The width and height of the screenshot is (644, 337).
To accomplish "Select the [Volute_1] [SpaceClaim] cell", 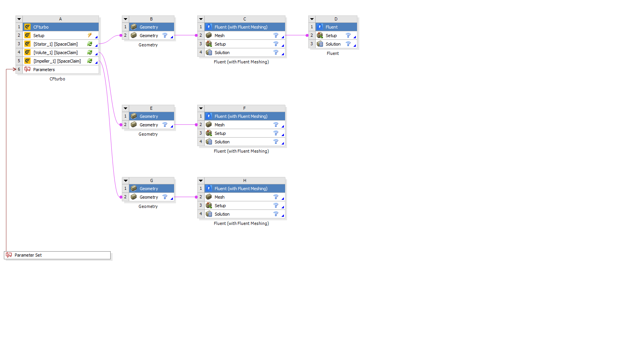I will 55,53.
